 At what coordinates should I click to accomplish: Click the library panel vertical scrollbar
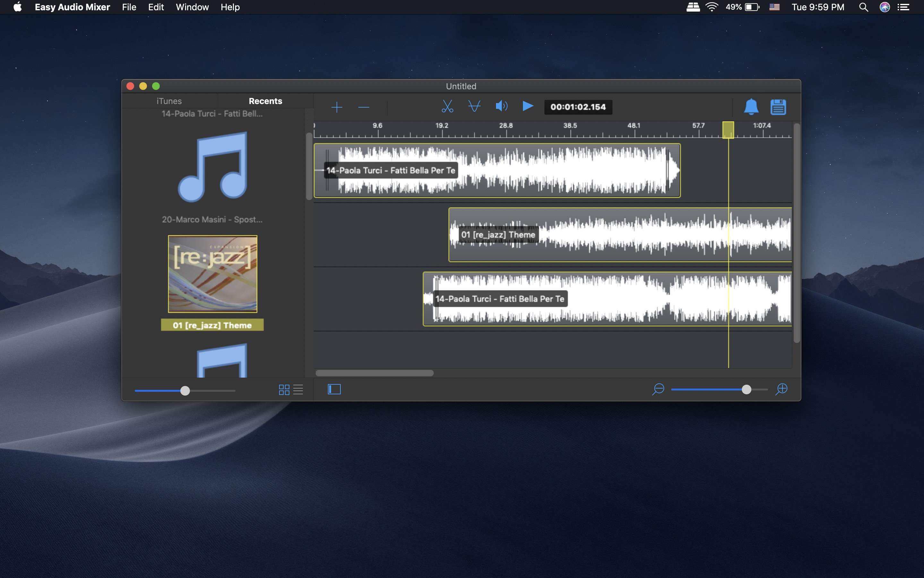(309, 166)
